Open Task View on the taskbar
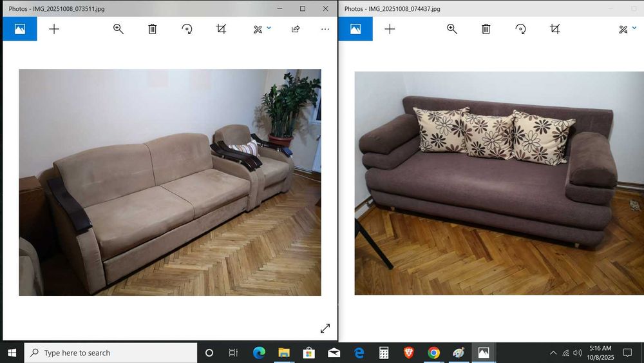The width and height of the screenshot is (644, 363). click(x=233, y=353)
